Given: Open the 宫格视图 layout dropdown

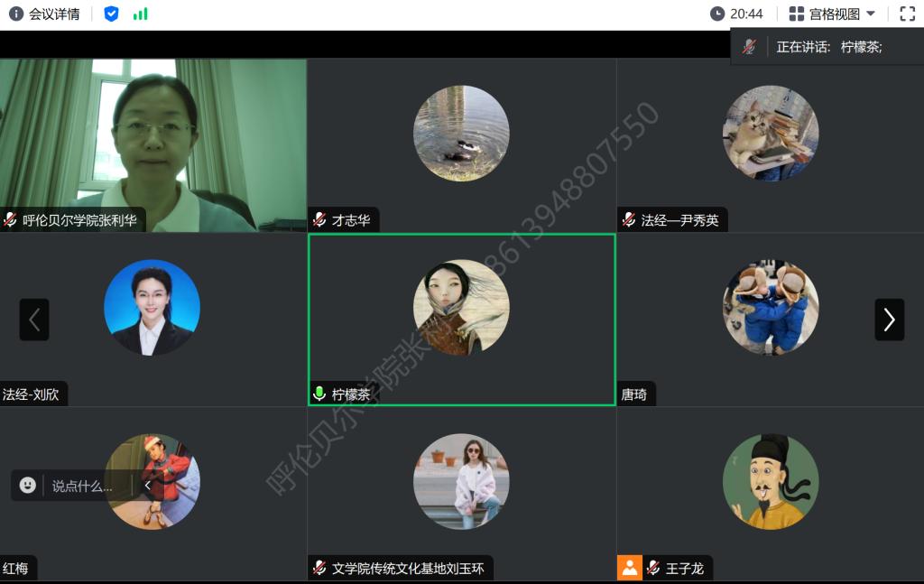Looking at the screenshot, I should click(831, 14).
